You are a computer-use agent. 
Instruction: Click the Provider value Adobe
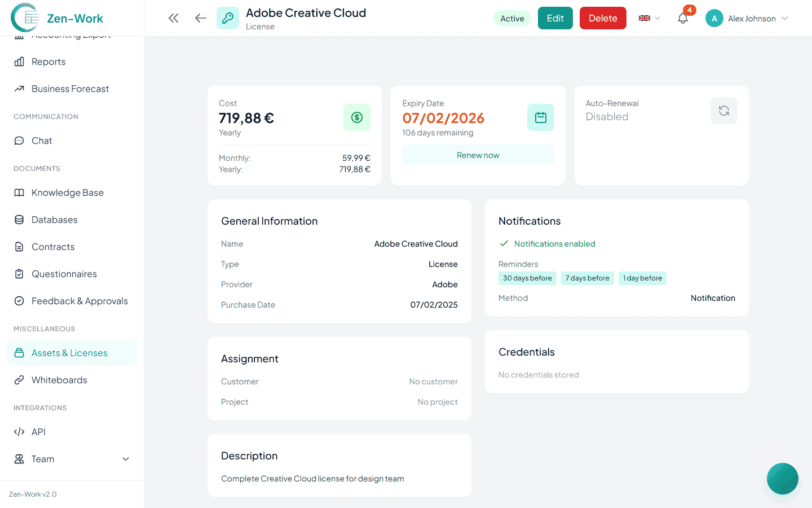pos(445,284)
